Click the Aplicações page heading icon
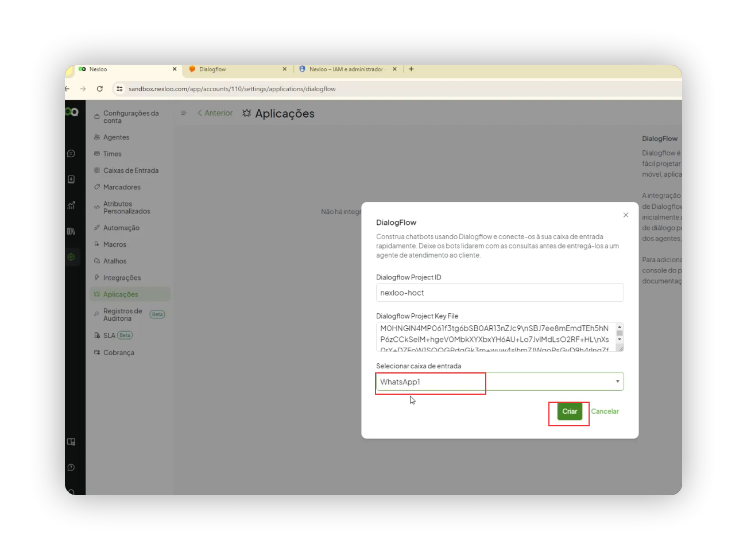This screenshot has width=747, height=560. pos(247,113)
